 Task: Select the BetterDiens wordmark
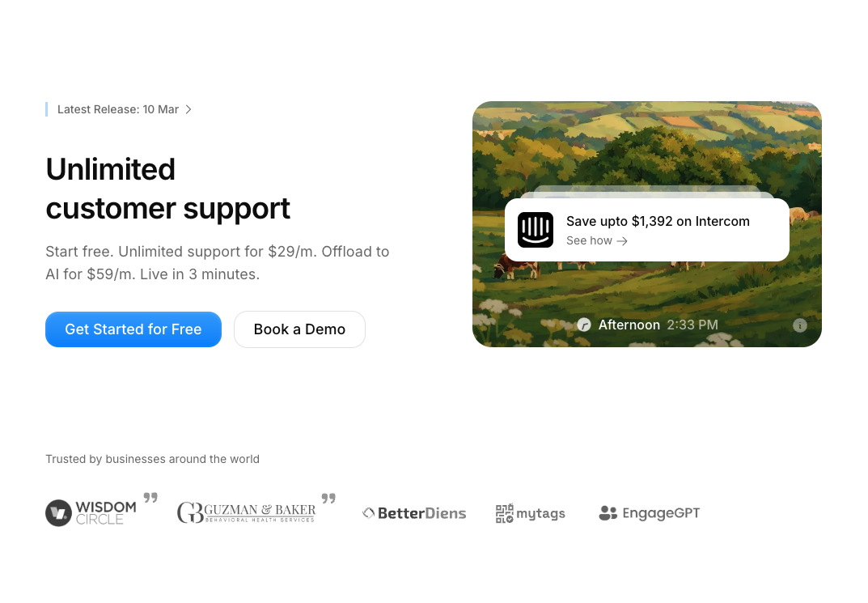tap(421, 513)
